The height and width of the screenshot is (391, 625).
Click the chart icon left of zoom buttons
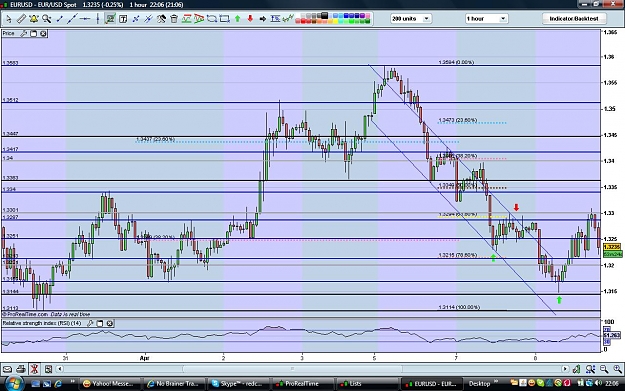coord(576,369)
